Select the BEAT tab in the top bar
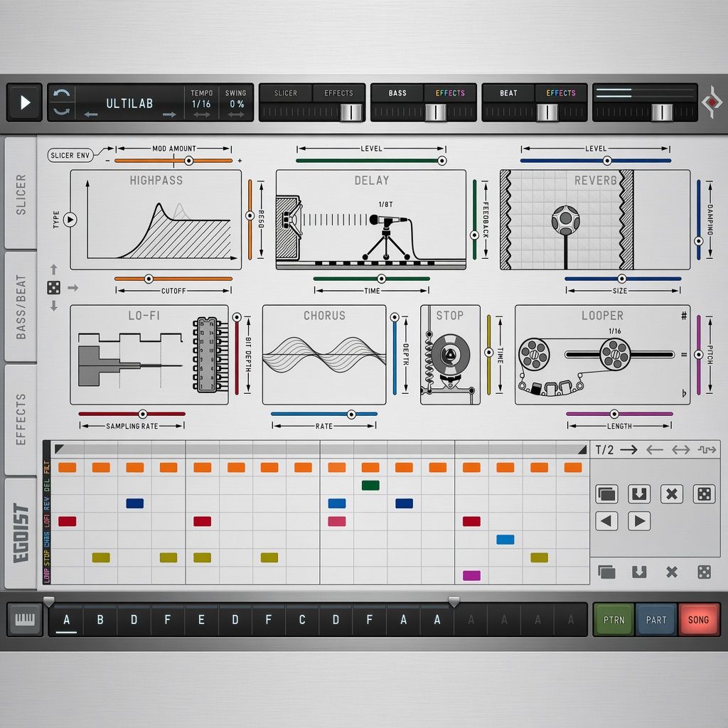Image resolution: width=728 pixels, height=728 pixels. click(x=508, y=93)
